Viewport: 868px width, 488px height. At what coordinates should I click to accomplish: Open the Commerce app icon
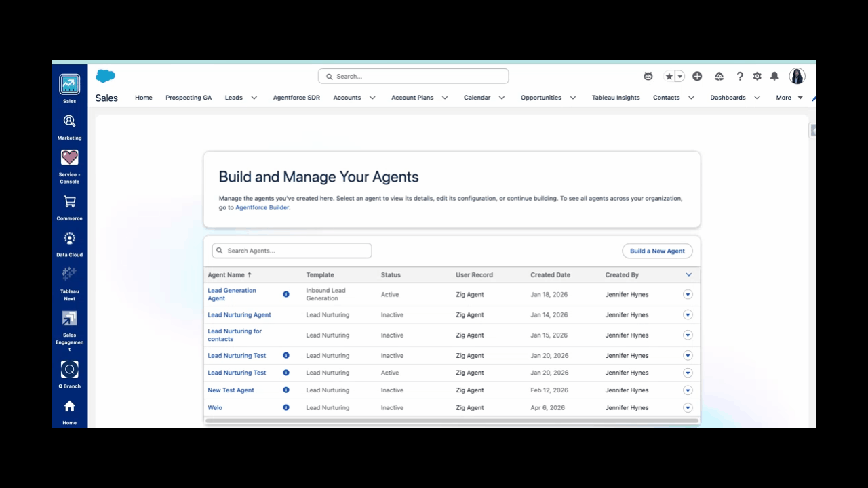(69, 201)
